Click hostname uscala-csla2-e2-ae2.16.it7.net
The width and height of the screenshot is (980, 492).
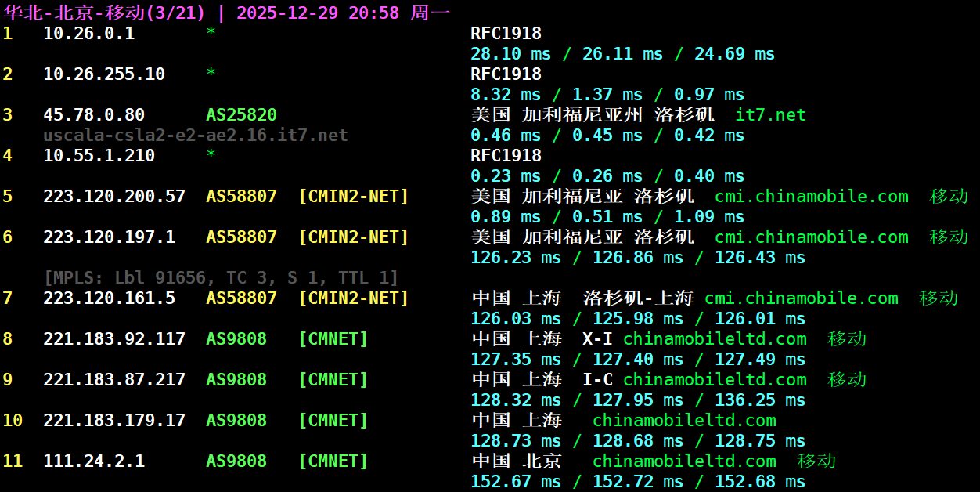196,136
